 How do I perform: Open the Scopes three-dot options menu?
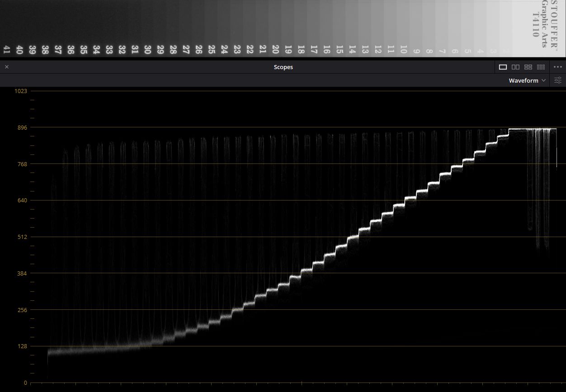pyautogui.click(x=558, y=67)
